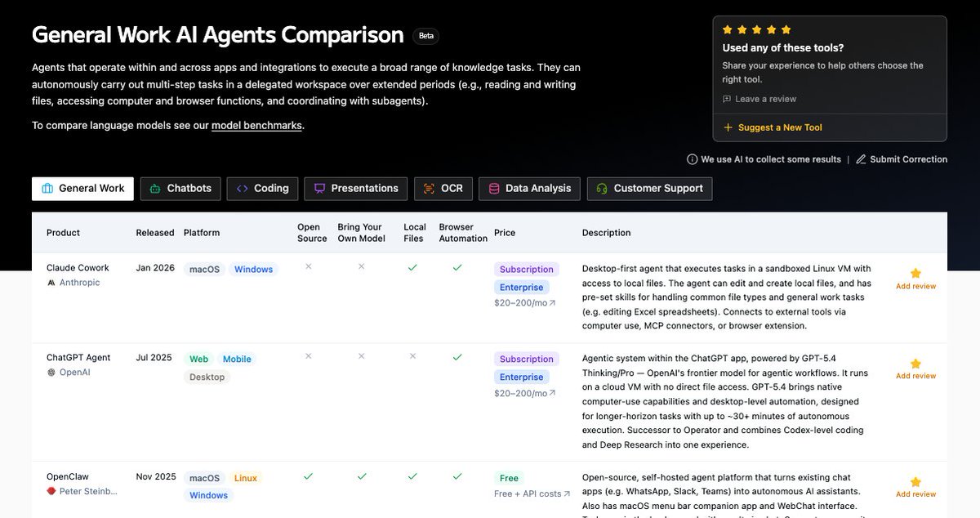Click Leave a review link
The image size is (980, 518).
(x=759, y=99)
